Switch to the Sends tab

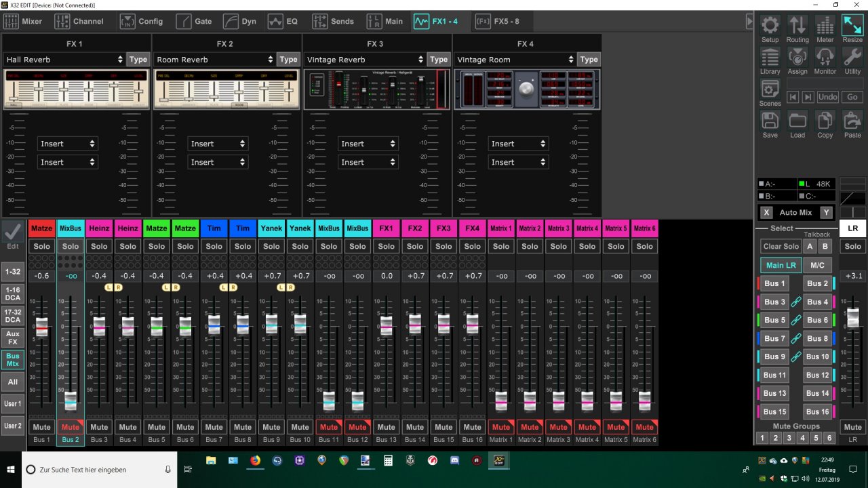334,21
